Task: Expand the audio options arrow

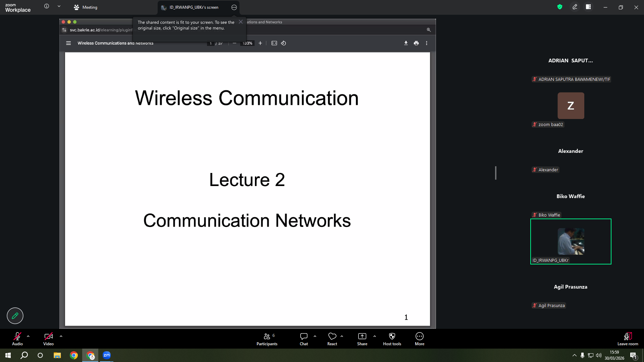Action: point(28,336)
